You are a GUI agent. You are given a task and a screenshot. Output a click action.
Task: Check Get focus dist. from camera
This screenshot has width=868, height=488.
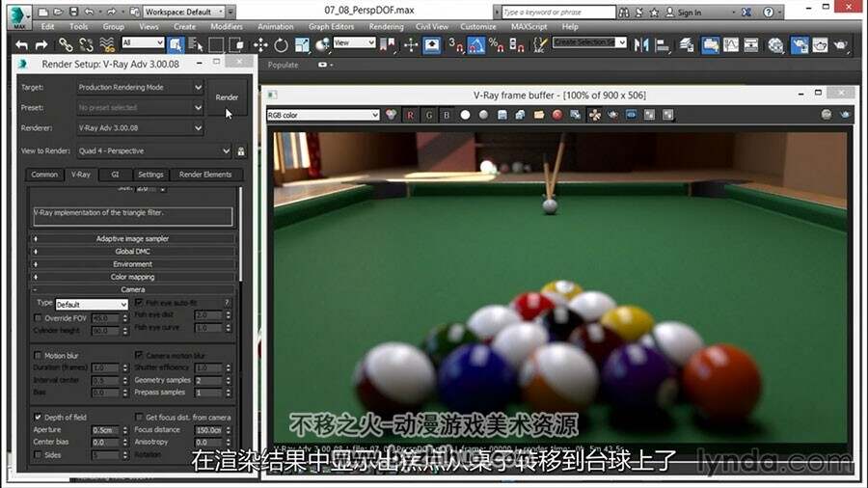pos(139,417)
